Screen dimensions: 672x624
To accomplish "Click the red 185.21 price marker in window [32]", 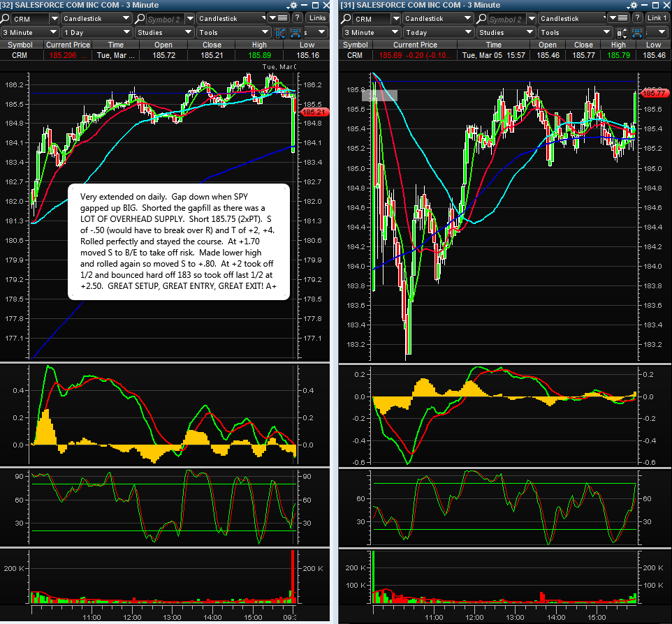I will [314, 112].
